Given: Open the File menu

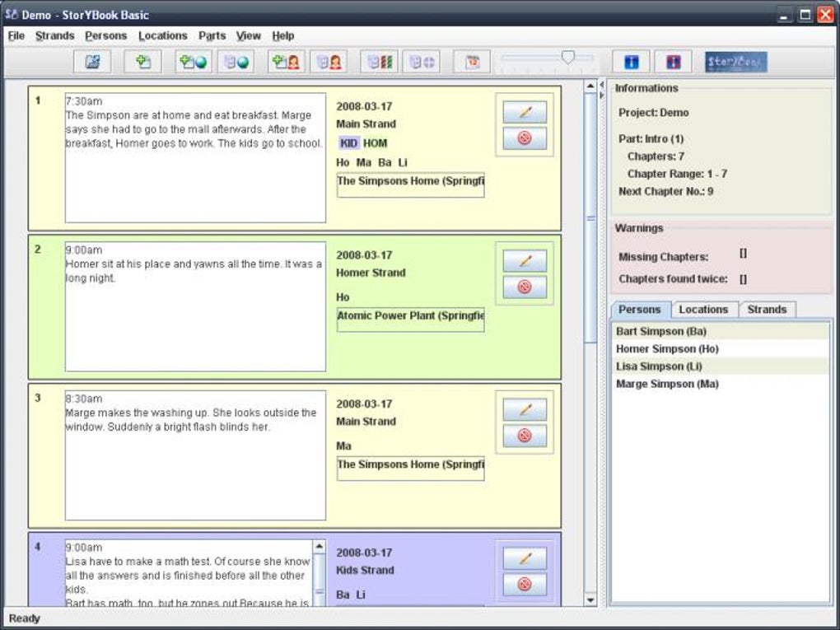Looking at the screenshot, I should (x=16, y=36).
